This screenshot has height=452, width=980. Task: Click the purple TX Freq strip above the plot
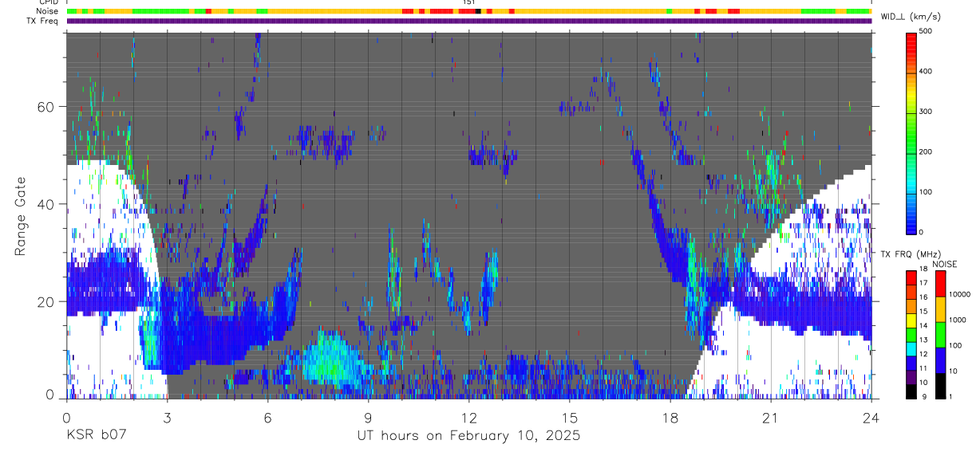pyautogui.click(x=468, y=22)
